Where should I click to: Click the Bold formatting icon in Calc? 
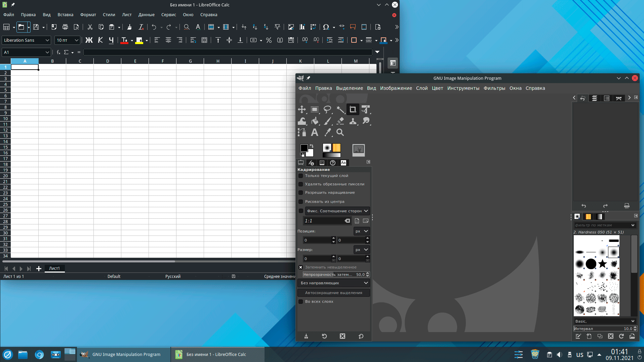tap(89, 40)
